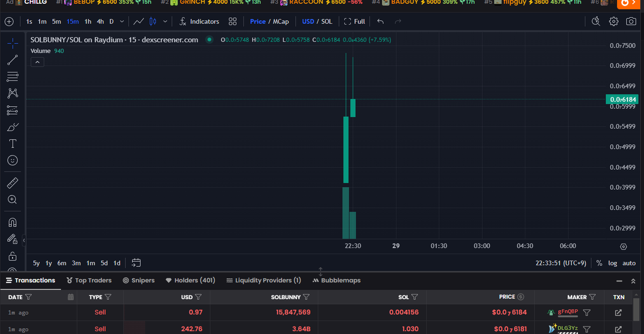Open the indicator templates grid icon
The height and width of the screenshot is (334, 644).
click(x=232, y=21)
